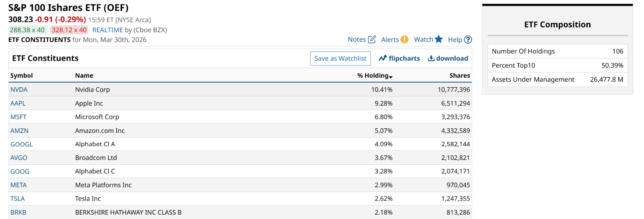Click the download link text
644x219 pixels.
452,58
